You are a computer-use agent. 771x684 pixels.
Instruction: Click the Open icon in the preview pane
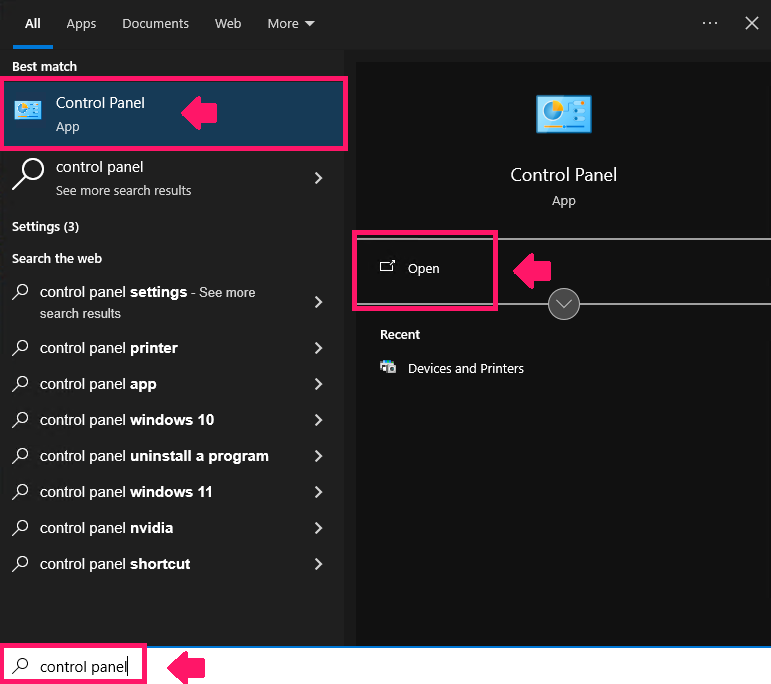[387, 267]
